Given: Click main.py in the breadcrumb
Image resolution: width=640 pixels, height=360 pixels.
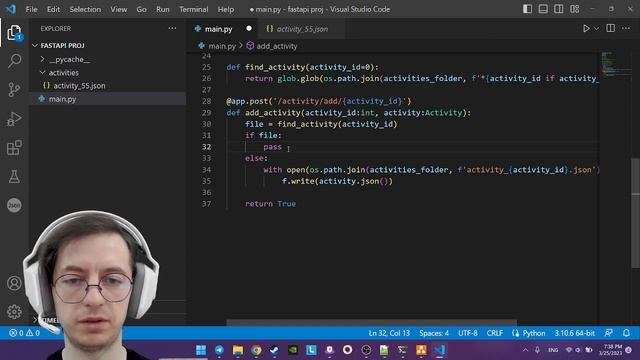Looking at the screenshot, I should tap(222, 46).
